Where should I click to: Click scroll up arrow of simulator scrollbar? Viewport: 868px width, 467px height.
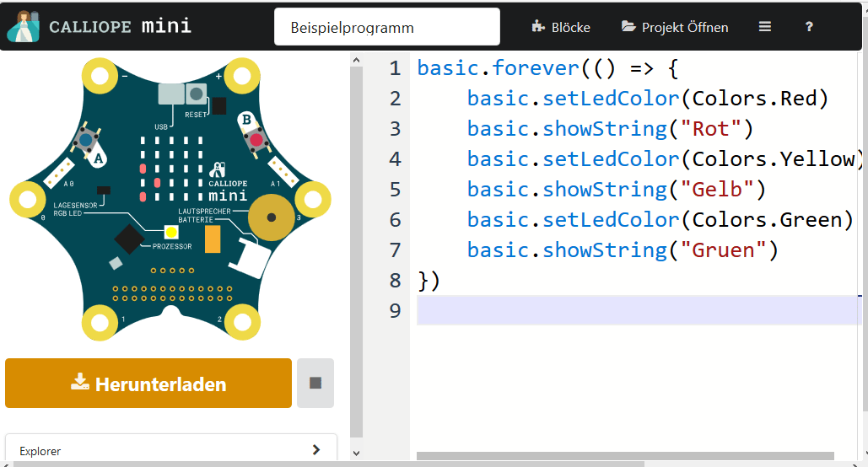point(356,60)
